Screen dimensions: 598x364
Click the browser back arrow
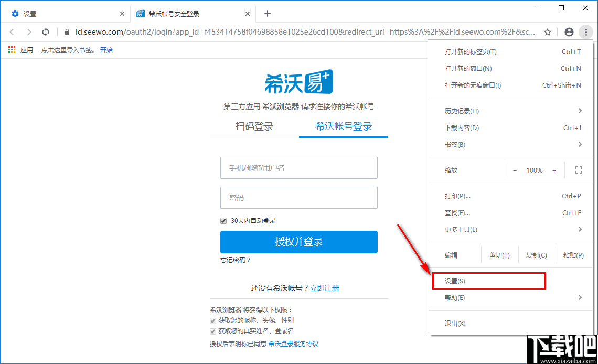(x=12, y=32)
